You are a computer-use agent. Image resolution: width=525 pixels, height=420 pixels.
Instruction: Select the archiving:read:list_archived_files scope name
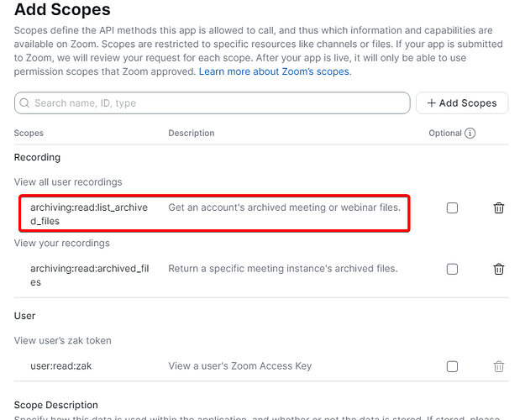89,214
